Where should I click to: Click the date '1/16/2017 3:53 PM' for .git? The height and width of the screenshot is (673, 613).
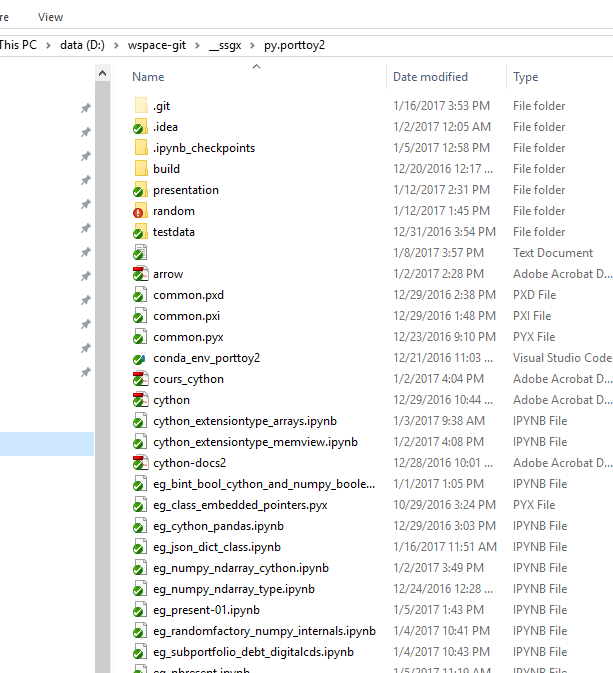coord(441,106)
